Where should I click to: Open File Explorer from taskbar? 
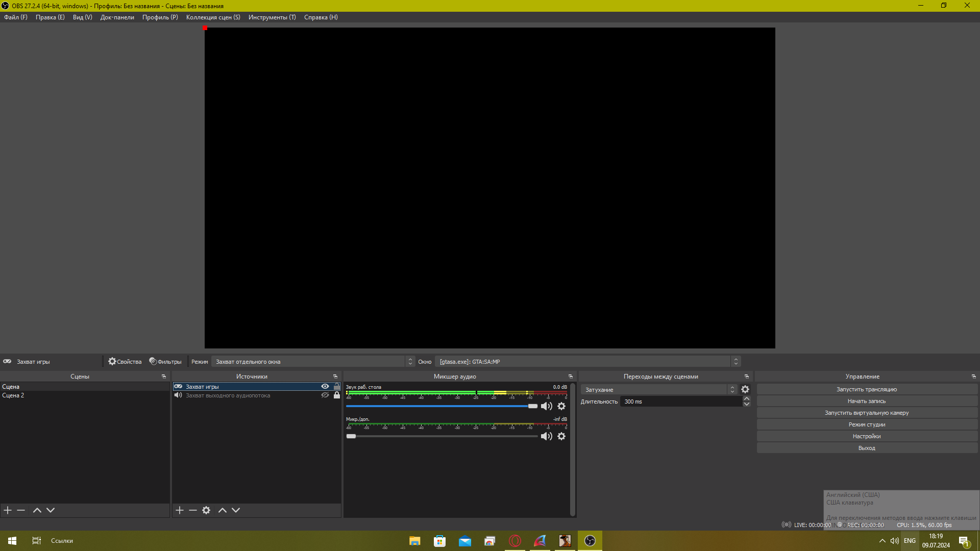pos(415,541)
